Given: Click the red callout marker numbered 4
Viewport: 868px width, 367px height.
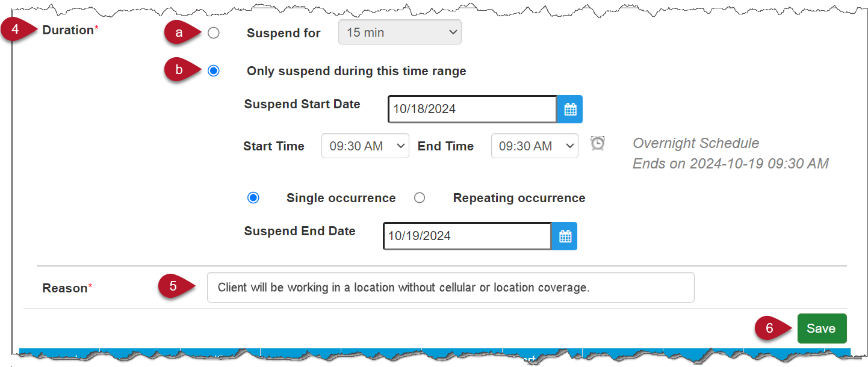Looking at the screenshot, I should pos(16,30).
